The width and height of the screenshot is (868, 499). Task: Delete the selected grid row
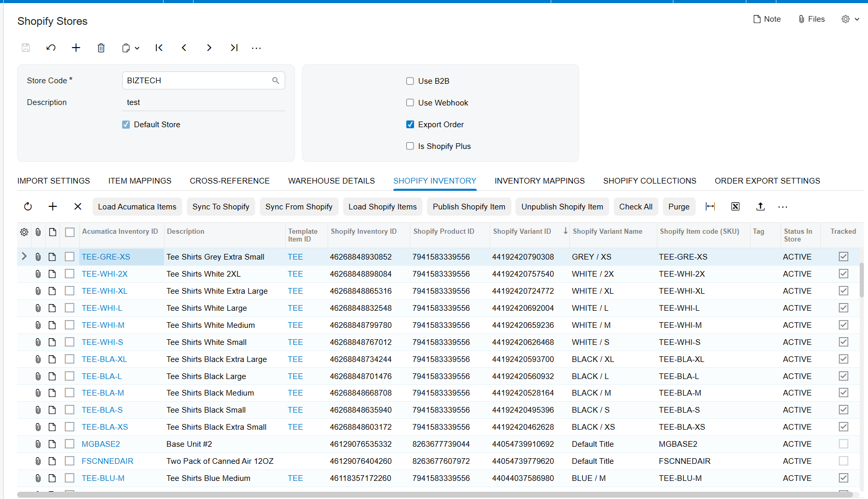point(78,207)
